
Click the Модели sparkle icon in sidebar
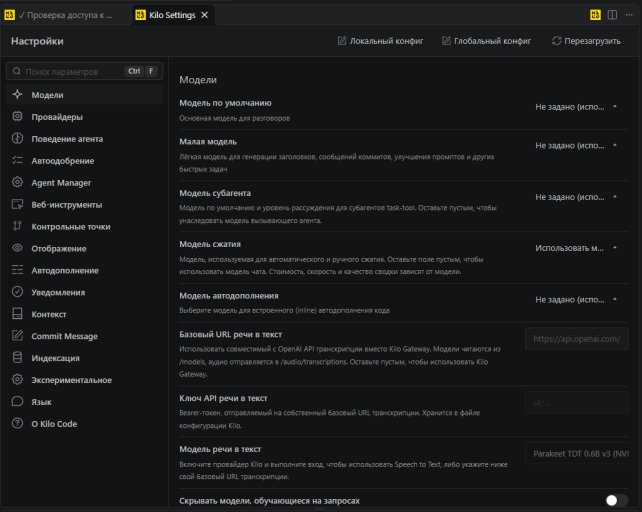click(17, 95)
